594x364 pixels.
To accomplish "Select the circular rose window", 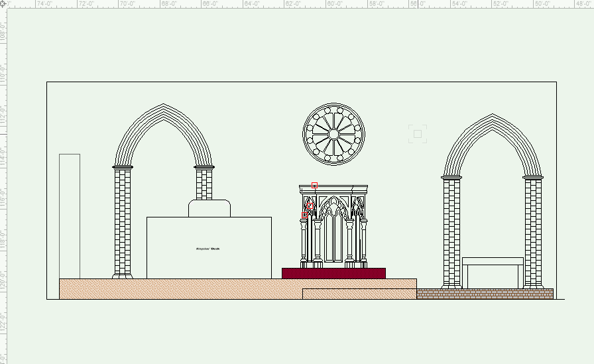I will pyautogui.click(x=333, y=134).
